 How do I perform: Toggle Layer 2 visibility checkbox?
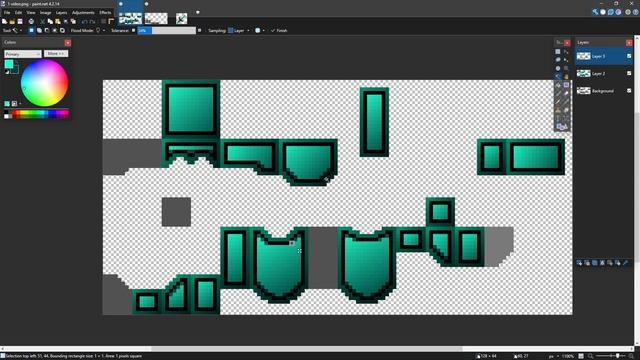pyautogui.click(x=629, y=73)
